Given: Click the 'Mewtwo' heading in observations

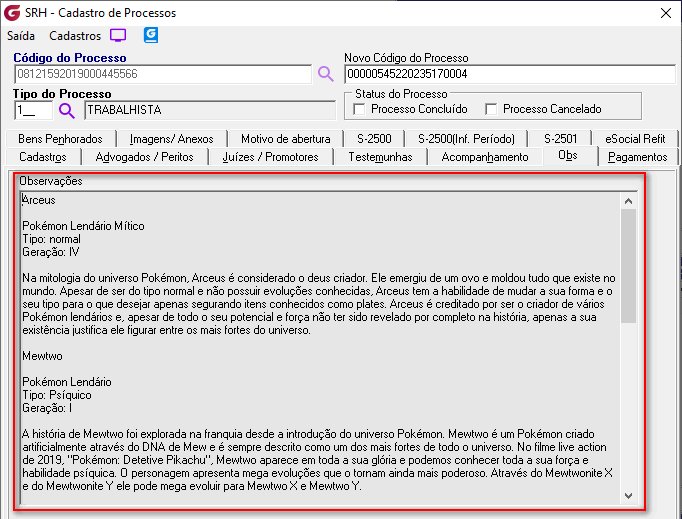Looking at the screenshot, I should tap(43, 356).
